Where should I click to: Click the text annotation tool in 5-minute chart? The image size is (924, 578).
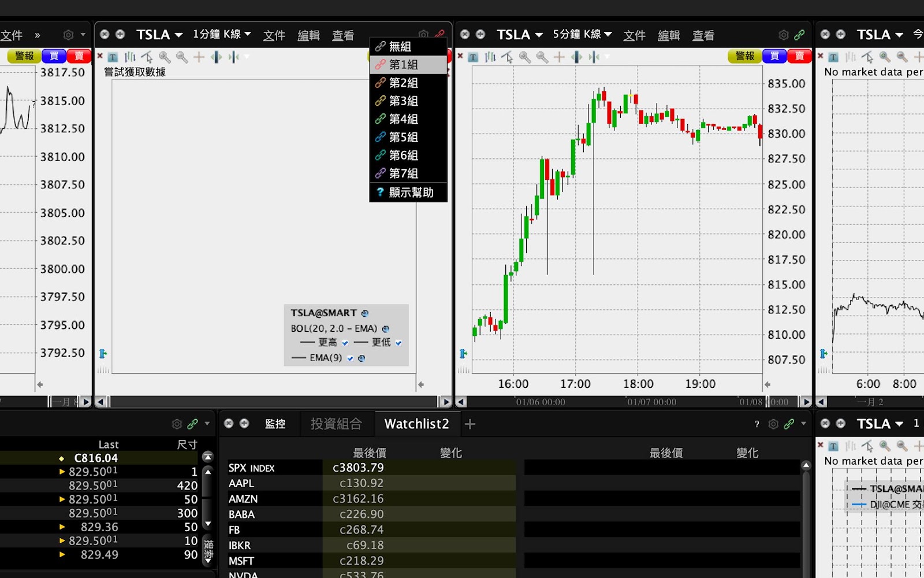pyautogui.click(x=473, y=57)
